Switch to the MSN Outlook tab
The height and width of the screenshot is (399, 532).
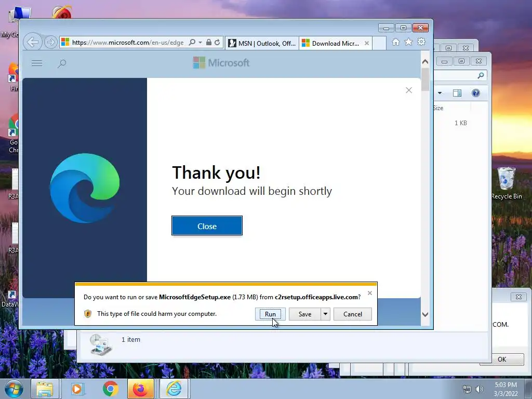click(x=262, y=44)
